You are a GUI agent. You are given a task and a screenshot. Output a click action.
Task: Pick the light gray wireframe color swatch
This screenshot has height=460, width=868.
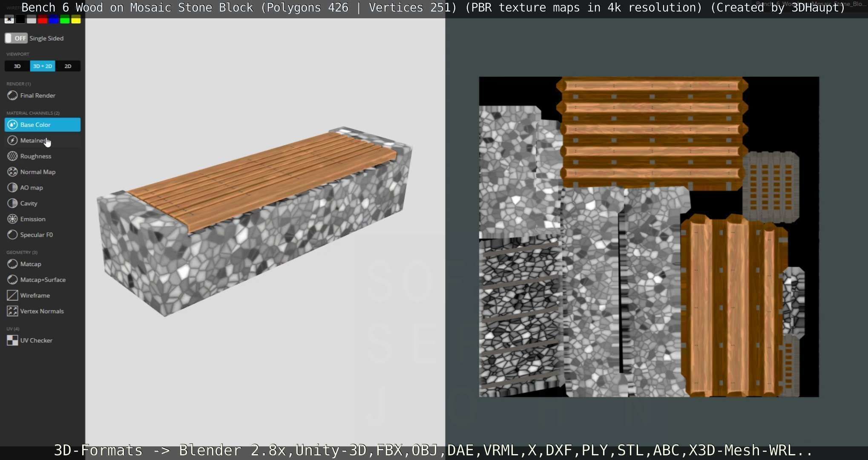click(x=31, y=20)
